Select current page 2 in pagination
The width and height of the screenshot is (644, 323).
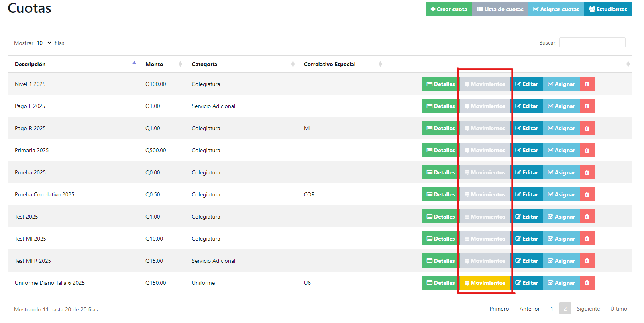click(565, 309)
